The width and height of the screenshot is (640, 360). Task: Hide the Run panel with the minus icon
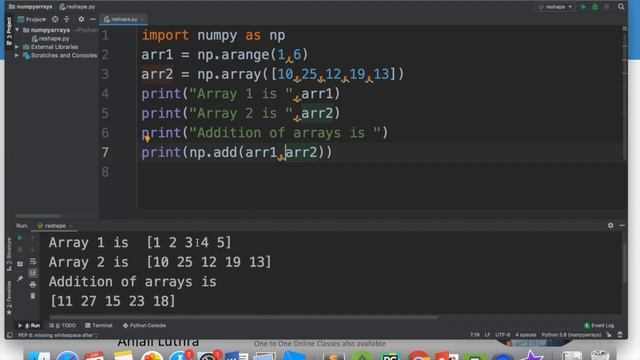[622, 225]
